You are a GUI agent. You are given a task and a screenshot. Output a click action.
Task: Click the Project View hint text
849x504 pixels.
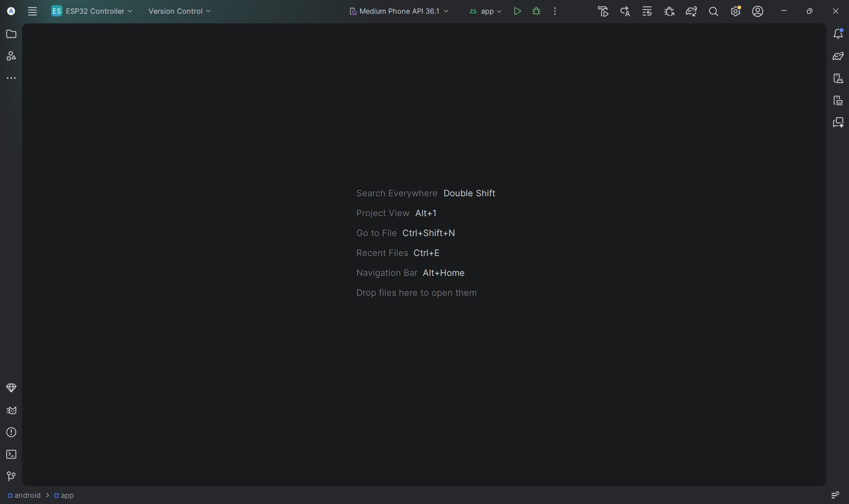click(382, 213)
